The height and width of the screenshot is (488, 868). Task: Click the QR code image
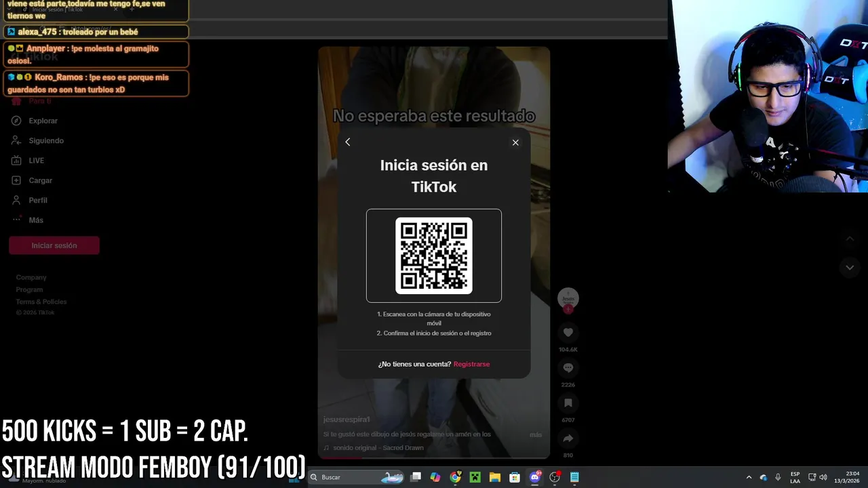434,256
